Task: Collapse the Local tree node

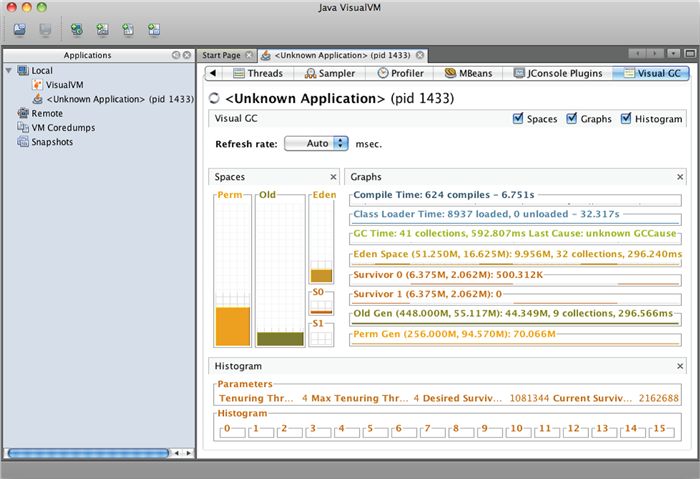Action: (9, 71)
